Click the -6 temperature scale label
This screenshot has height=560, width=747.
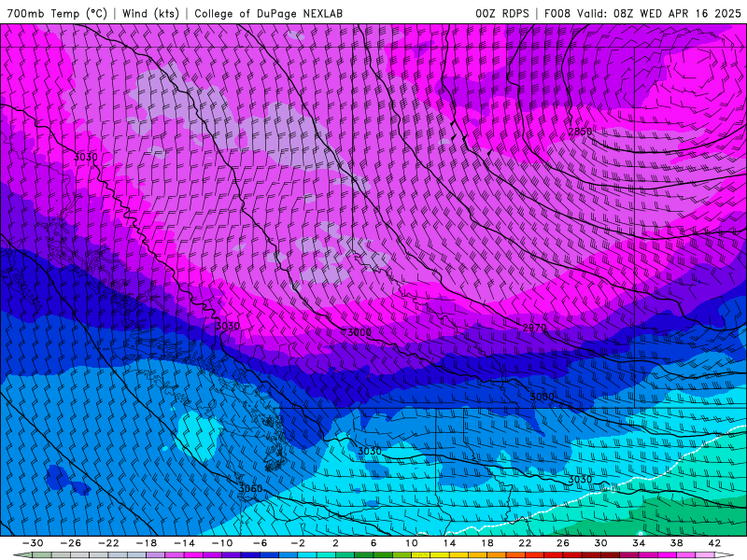[x=261, y=543]
